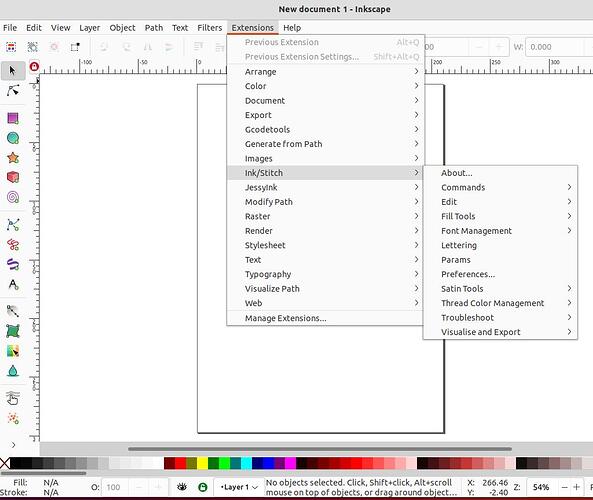Select the color Dropper tool
The image size is (593, 500).
[13, 351]
